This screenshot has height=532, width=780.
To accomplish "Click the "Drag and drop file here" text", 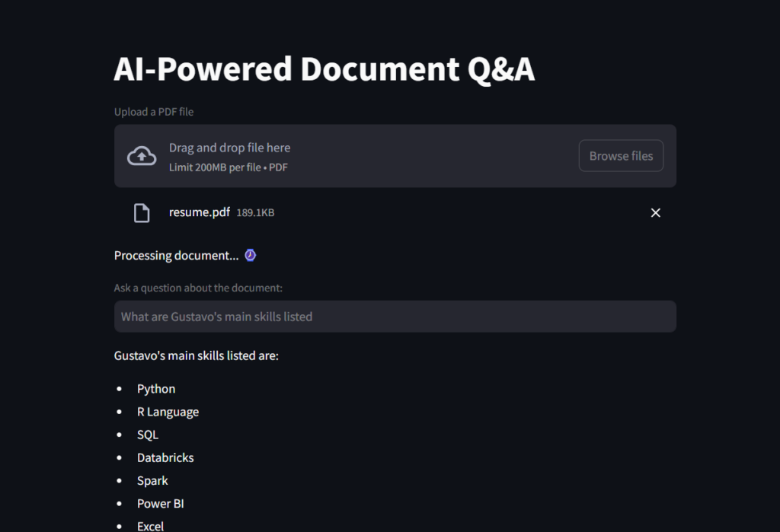I will pos(229,148).
